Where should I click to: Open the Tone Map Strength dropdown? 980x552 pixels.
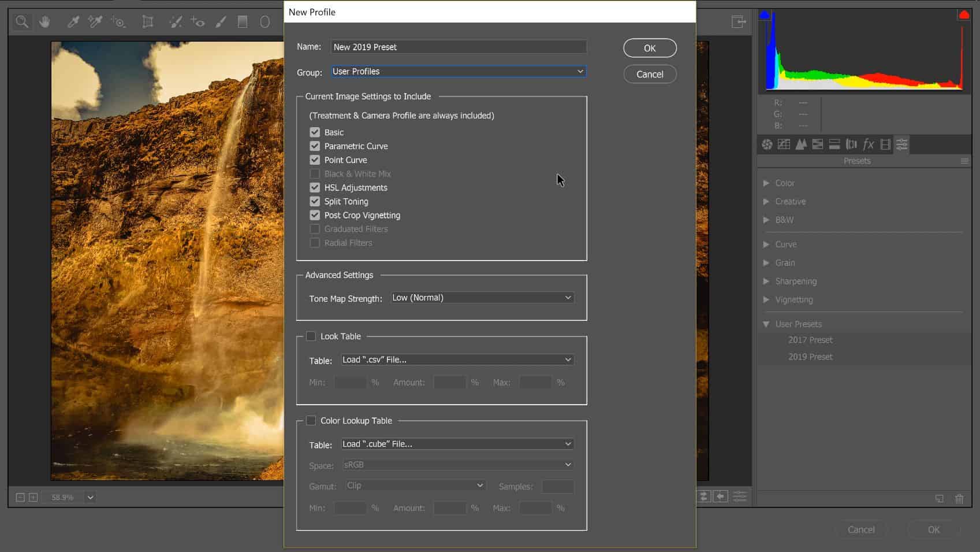click(482, 298)
